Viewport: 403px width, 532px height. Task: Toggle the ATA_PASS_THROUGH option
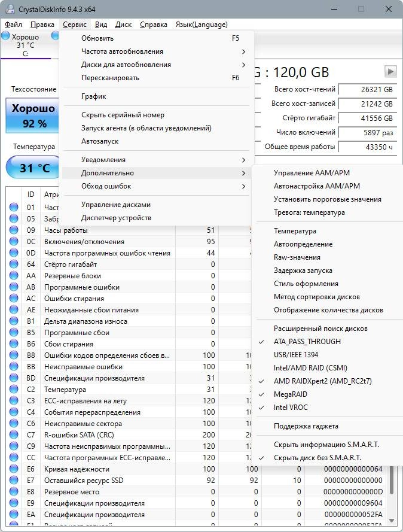tap(329, 341)
